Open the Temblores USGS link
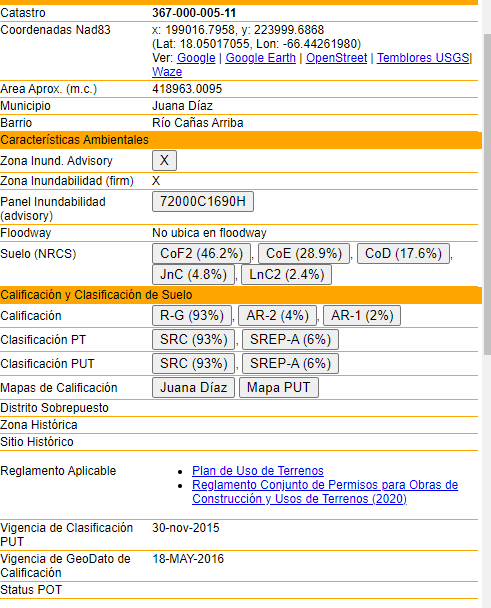 pyautogui.click(x=423, y=58)
